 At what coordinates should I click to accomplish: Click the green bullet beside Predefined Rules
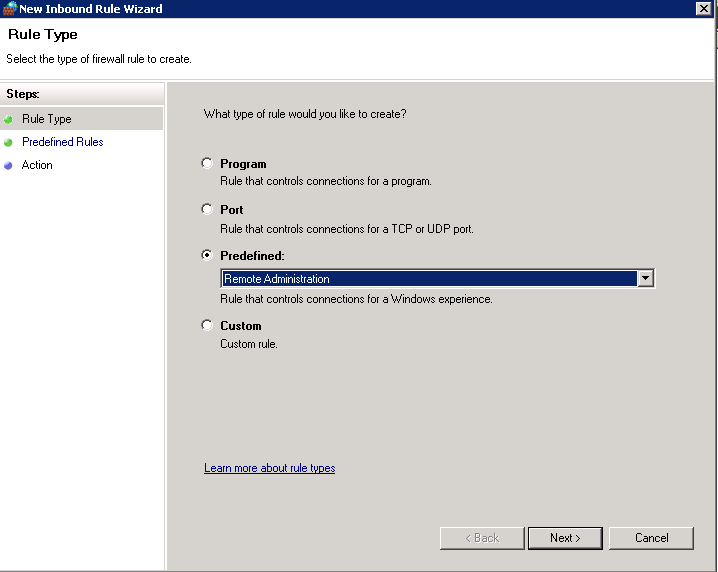9,142
